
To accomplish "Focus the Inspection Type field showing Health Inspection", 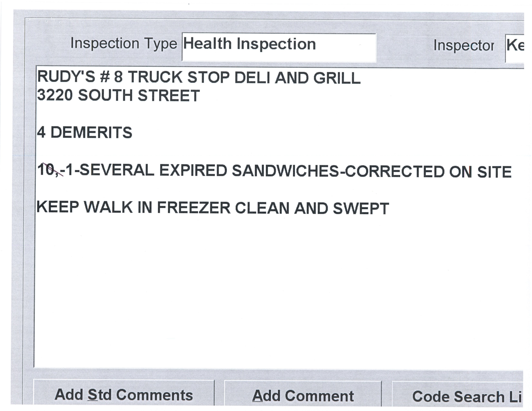I will click(x=279, y=48).
